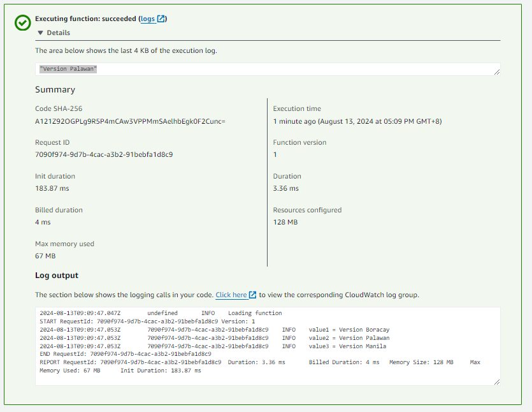Click the external-link icon after "Click here"
532x412 pixels.
(x=253, y=295)
